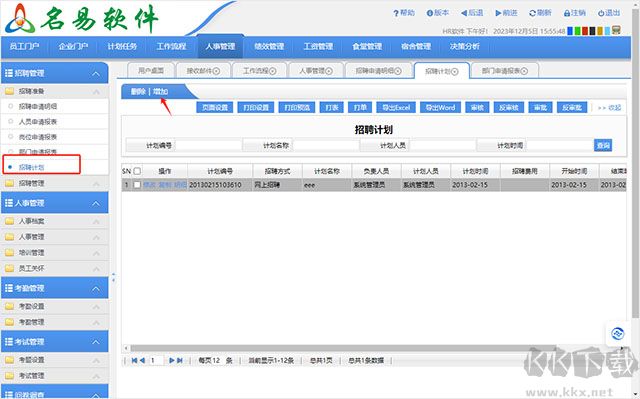Screen dimensions: 640x399
Task: Open the 人事档案 folder in the sidebar
Action: pos(55,221)
